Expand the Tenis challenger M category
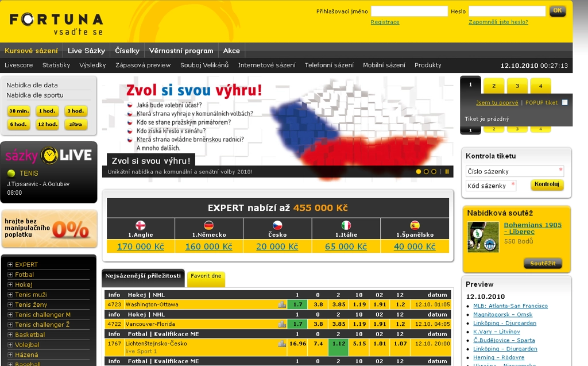 coord(10,314)
